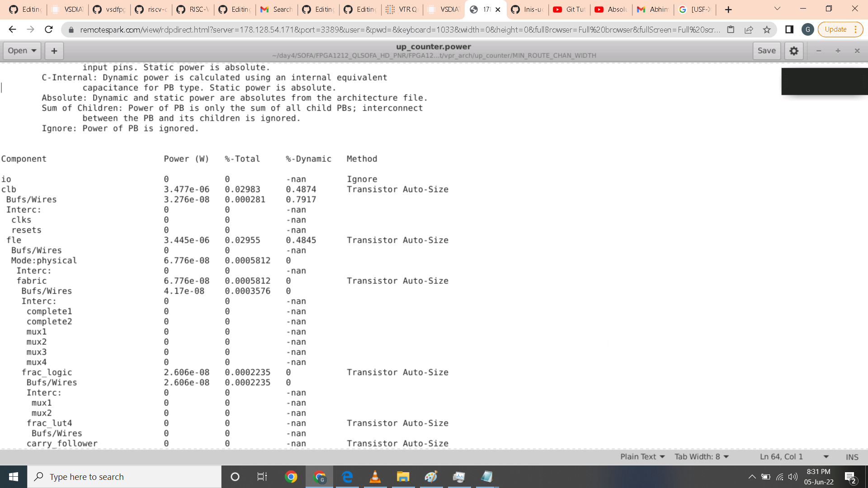868x488 pixels.
Task: Switch to the Git Tut YouTube tab
Action: coord(570,9)
